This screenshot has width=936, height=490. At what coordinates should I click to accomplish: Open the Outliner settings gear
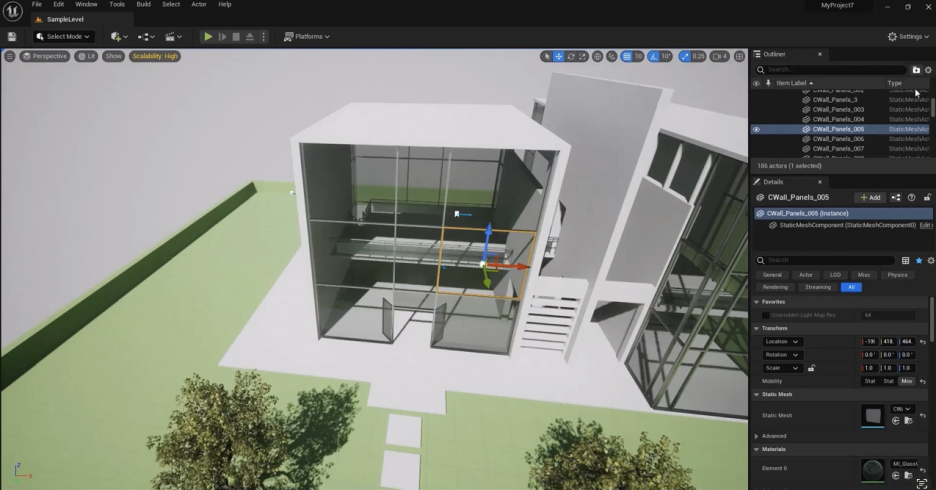pos(928,70)
